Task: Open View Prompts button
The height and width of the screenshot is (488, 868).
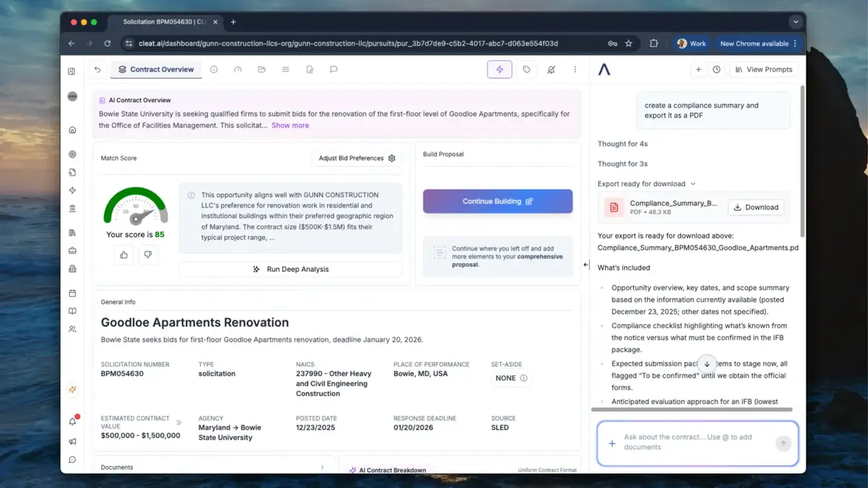Action: (x=762, y=69)
